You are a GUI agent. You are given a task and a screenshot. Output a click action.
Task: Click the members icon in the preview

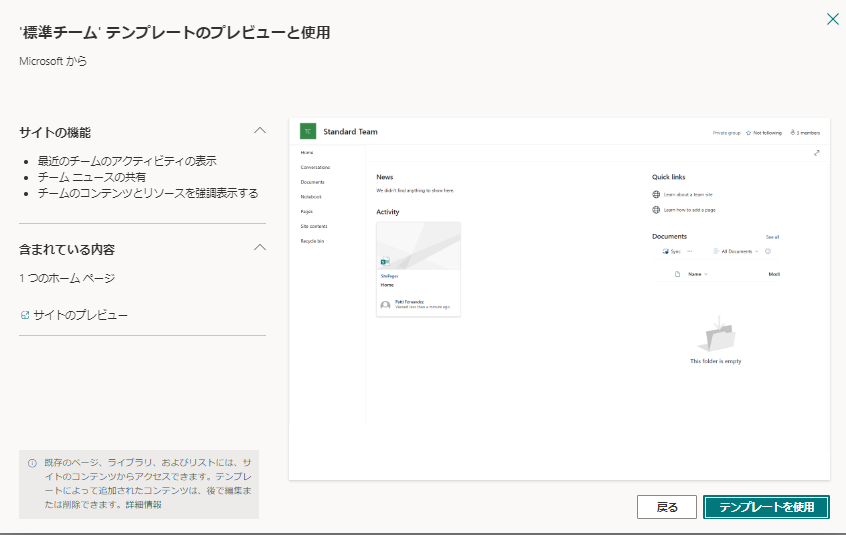[793, 132]
